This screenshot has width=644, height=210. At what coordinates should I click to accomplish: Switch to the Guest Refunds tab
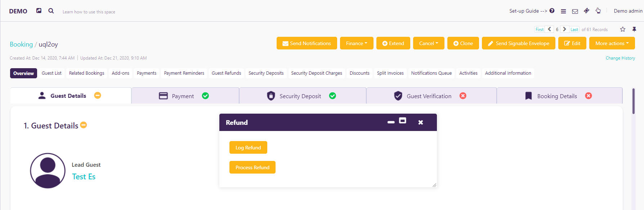tap(226, 73)
